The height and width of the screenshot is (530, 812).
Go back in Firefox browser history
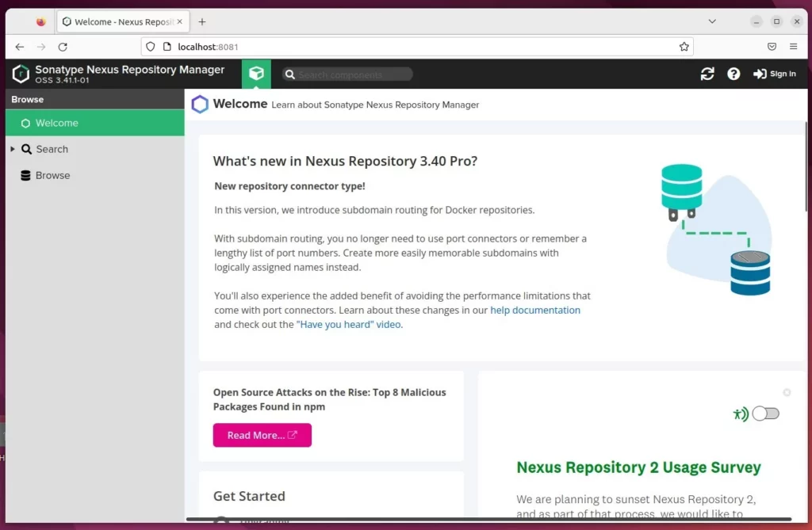[20, 47]
